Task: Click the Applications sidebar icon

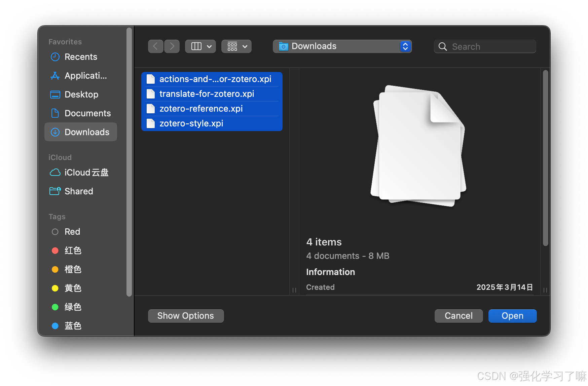Action: pos(55,76)
